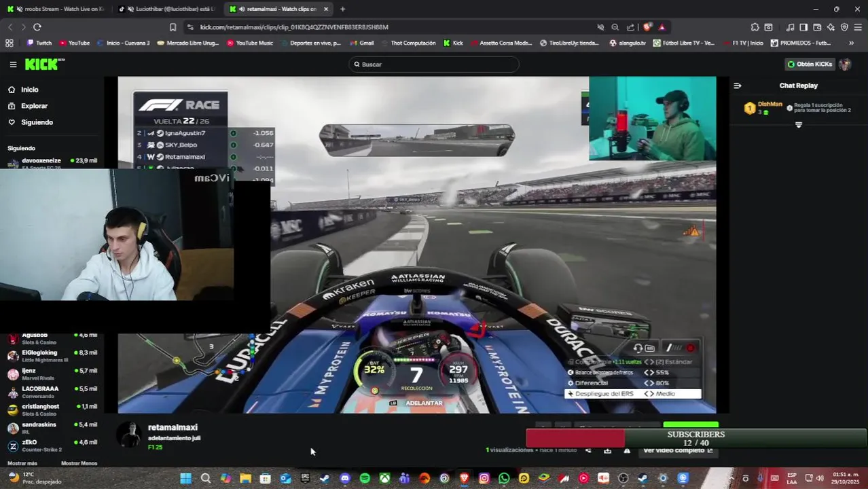Open Brave Shields lion icon
This screenshot has height=489, width=868.
click(x=647, y=27)
